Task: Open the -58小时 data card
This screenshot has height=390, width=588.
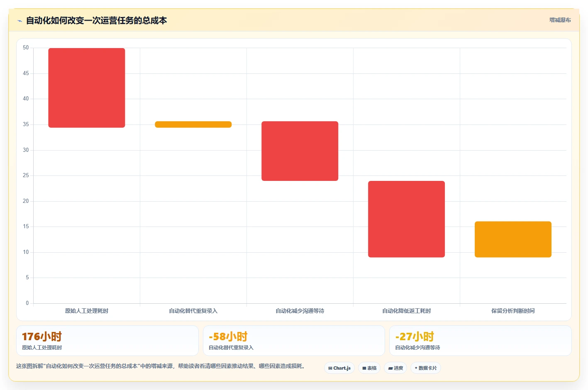Action: [294, 341]
